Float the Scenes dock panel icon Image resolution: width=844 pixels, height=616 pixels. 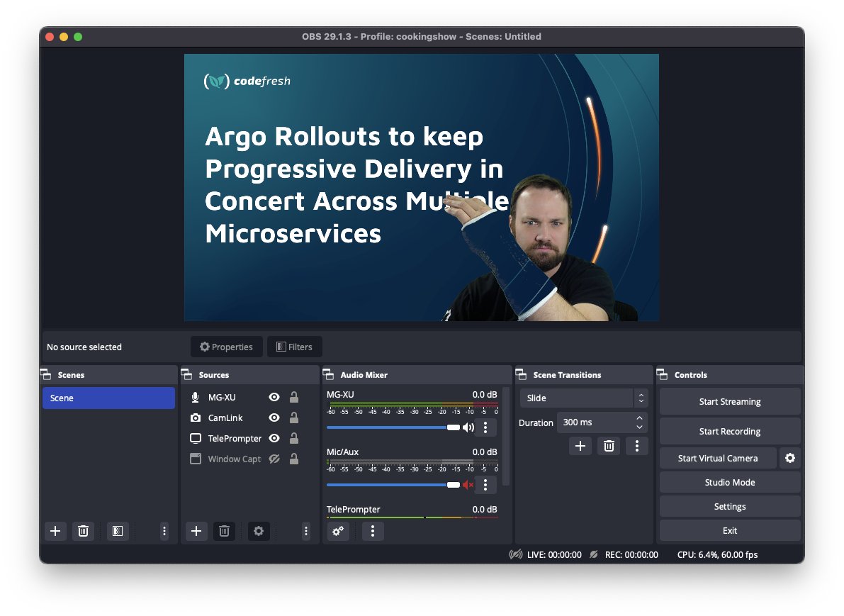coord(46,375)
